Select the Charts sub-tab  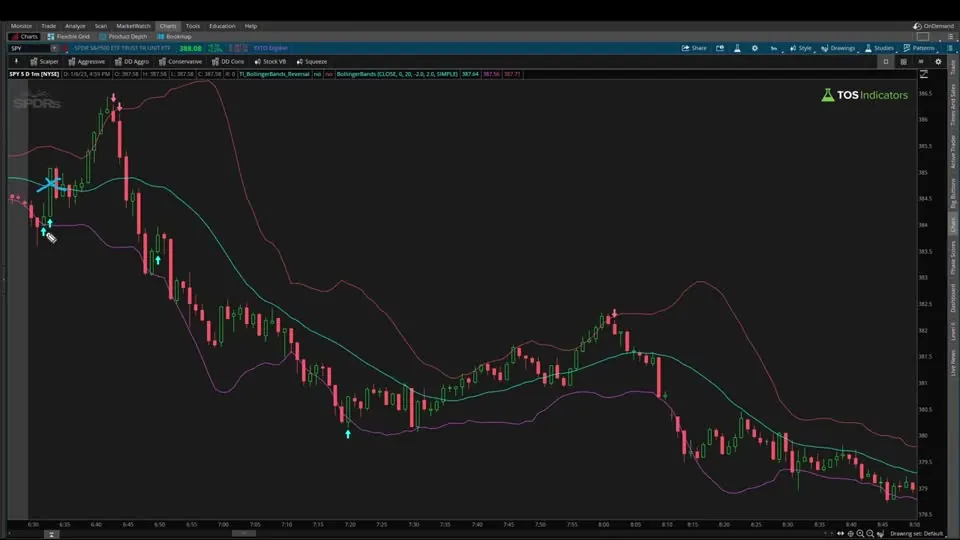[x=24, y=37]
